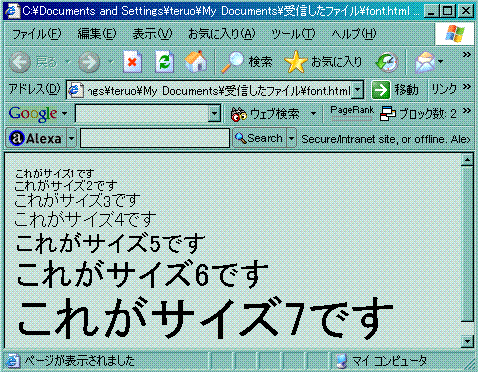Viewport: 478px width, 372px height.
Task: Expand standard toolbar overflow chevron
Action: (467, 55)
